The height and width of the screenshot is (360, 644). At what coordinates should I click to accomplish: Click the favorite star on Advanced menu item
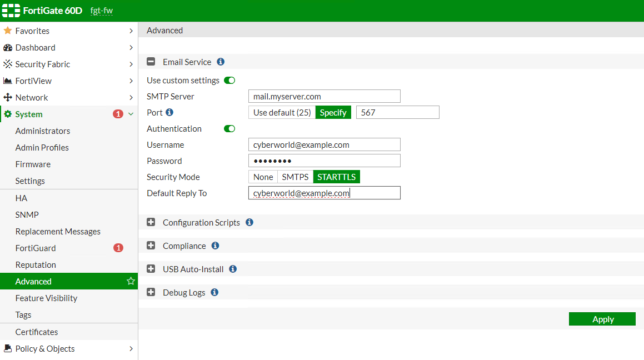[131, 281]
